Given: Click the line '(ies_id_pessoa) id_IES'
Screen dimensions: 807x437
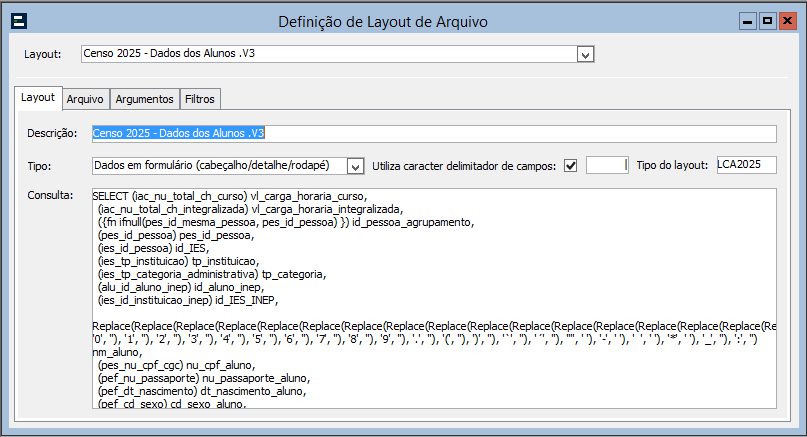Looking at the screenshot, I should [x=154, y=249].
